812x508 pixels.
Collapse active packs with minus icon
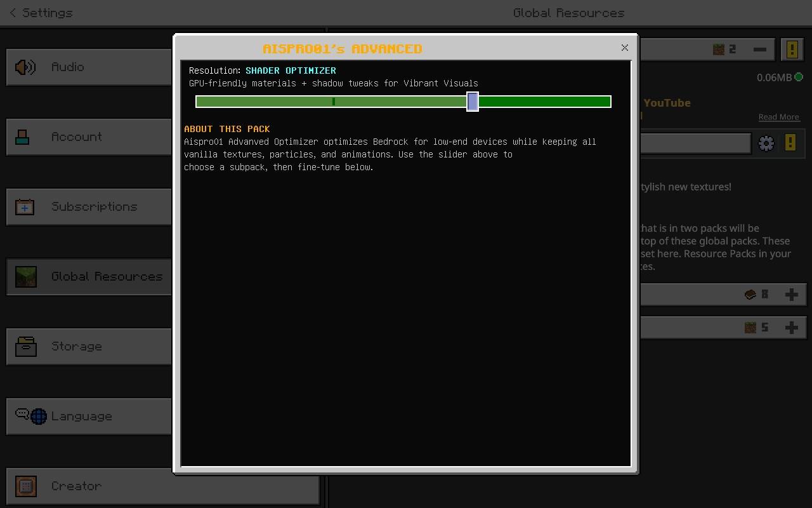pyautogui.click(x=759, y=49)
